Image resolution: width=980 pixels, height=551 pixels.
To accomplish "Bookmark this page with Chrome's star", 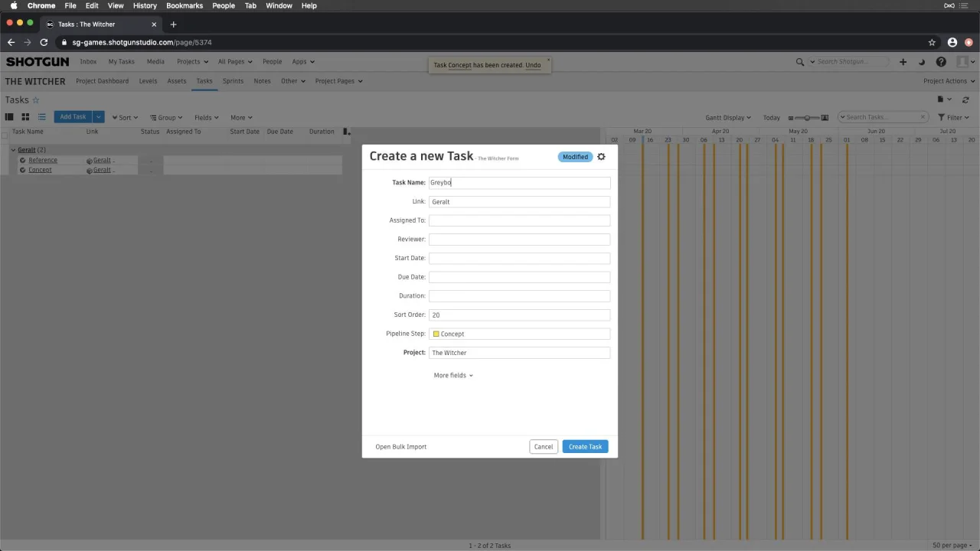I will [x=932, y=42].
